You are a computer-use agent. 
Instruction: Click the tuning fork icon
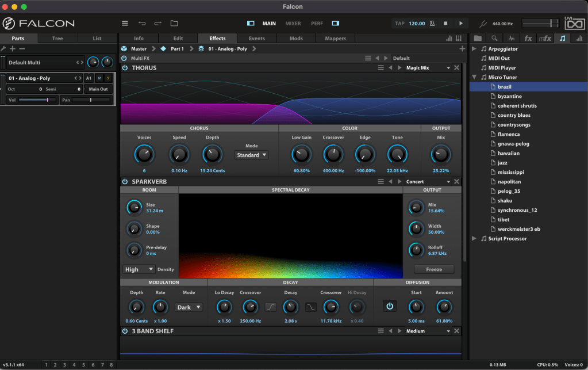[484, 24]
